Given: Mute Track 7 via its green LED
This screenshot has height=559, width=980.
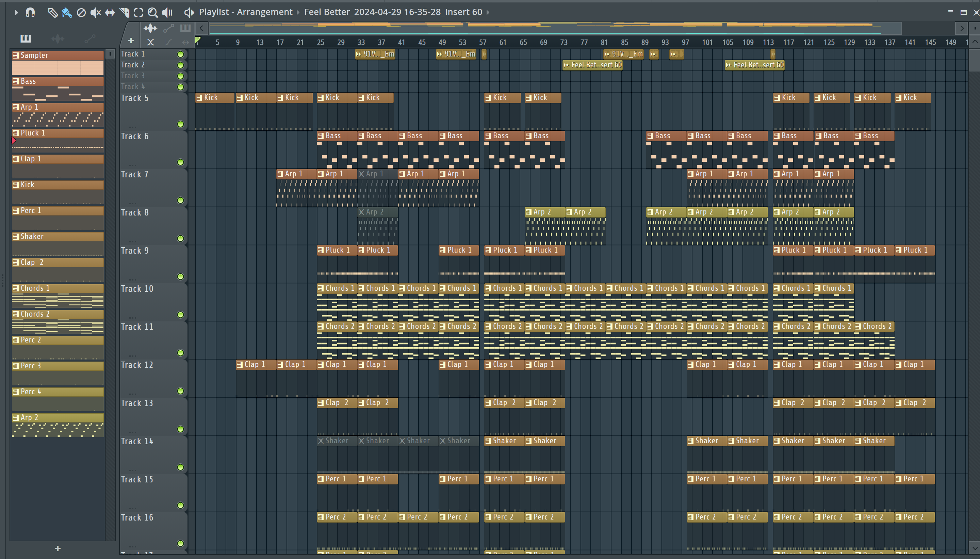Looking at the screenshot, I should click(180, 201).
